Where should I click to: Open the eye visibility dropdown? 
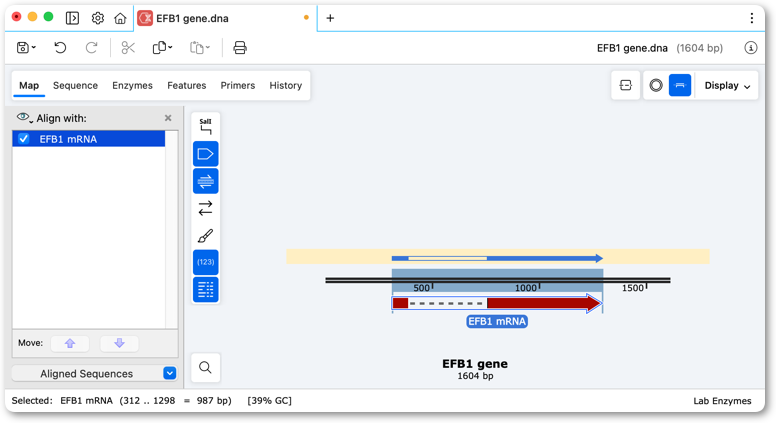click(25, 118)
